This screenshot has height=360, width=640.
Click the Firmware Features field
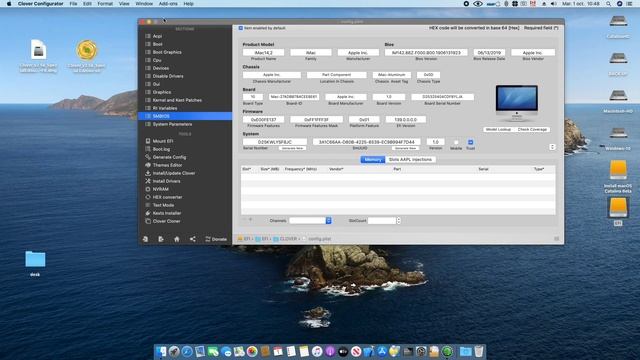coord(263,120)
